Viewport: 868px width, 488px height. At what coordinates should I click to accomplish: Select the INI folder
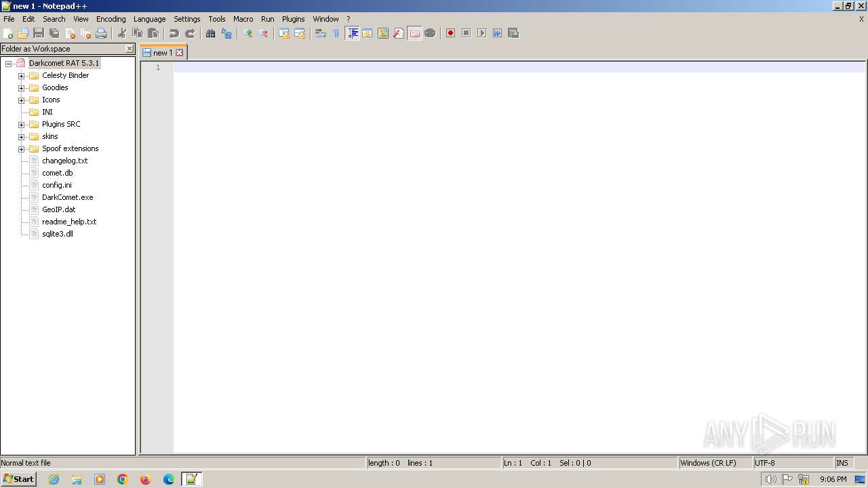tap(47, 112)
